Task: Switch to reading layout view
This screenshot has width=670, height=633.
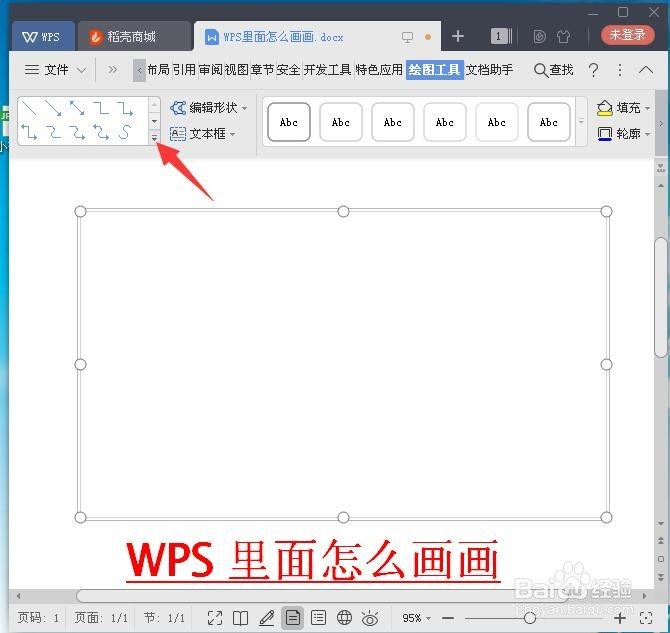Action: 241,618
